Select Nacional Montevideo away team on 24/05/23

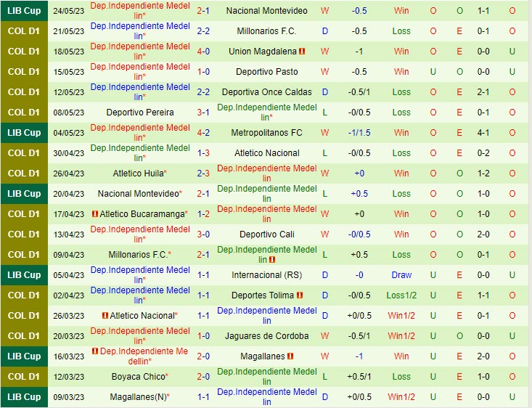tap(266, 10)
